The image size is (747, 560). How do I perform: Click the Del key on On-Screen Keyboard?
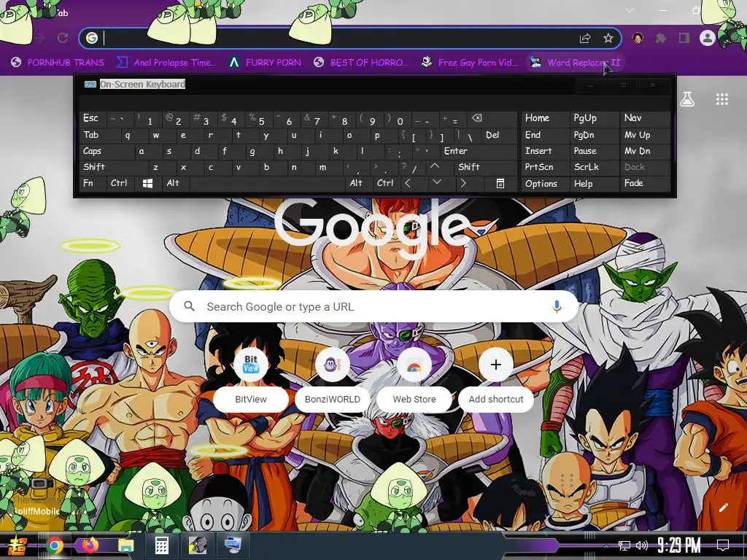pos(499,135)
